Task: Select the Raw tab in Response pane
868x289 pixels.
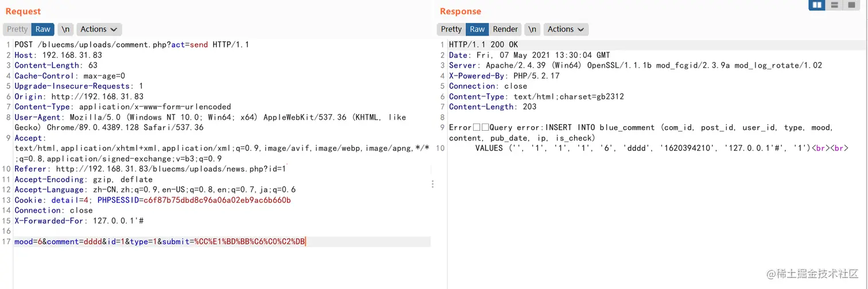Action: pyautogui.click(x=477, y=29)
